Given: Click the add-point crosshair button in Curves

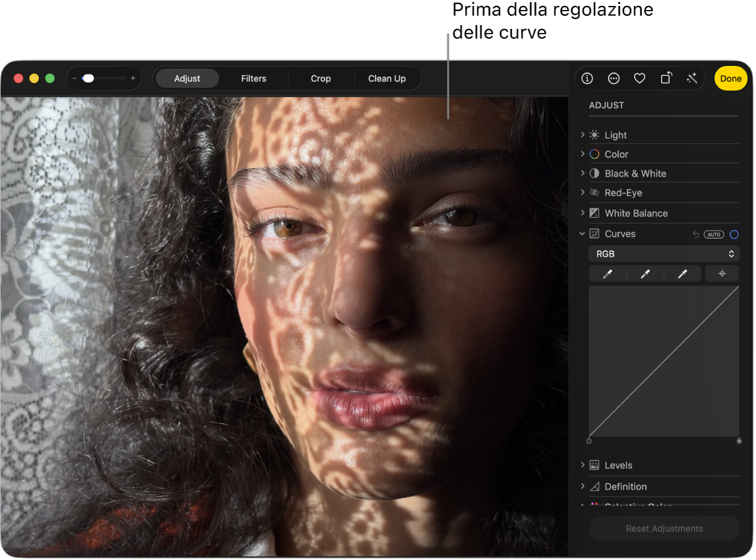Looking at the screenshot, I should pyautogui.click(x=722, y=274).
